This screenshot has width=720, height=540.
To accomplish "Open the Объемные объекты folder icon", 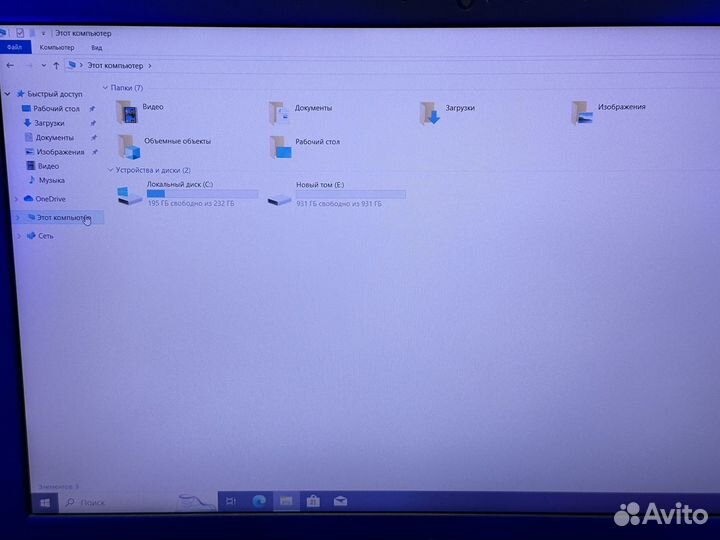I will pyautogui.click(x=129, y=147).
